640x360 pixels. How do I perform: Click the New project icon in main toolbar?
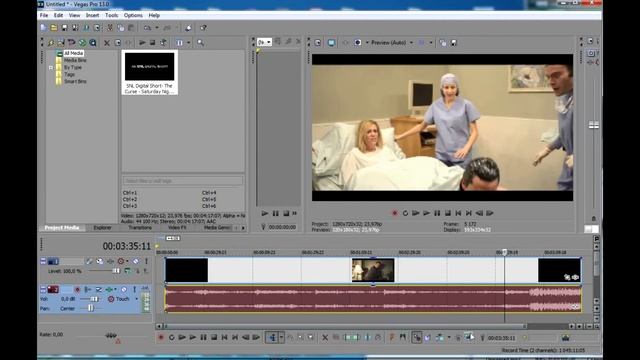click(x=43, y=28)
